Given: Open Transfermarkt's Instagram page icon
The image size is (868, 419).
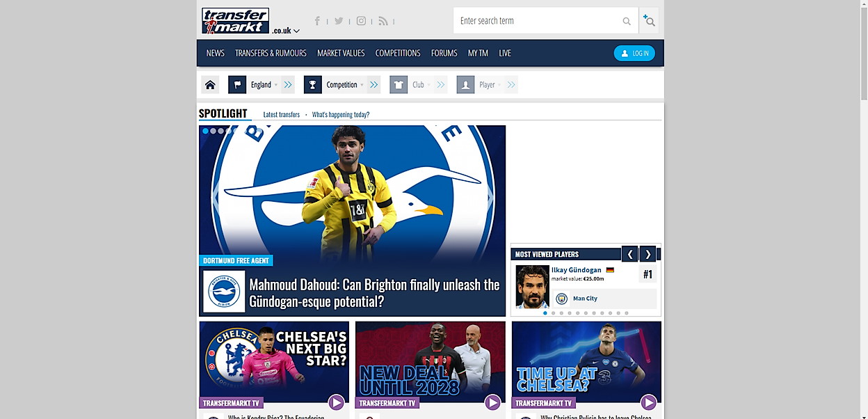Looking at the screenshot, I should point(361,21).
